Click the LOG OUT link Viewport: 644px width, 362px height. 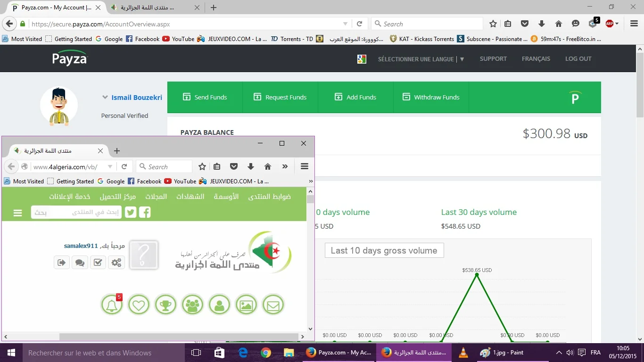578,59
